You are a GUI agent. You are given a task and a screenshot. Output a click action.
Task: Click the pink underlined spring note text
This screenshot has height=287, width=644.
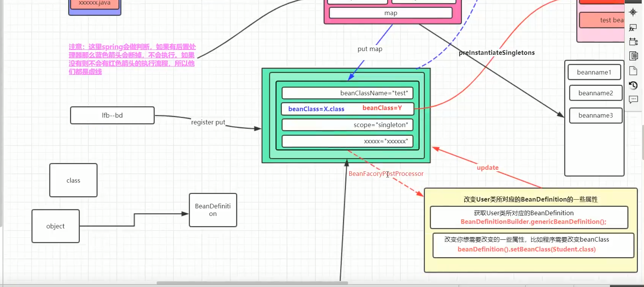click(132, 59)
